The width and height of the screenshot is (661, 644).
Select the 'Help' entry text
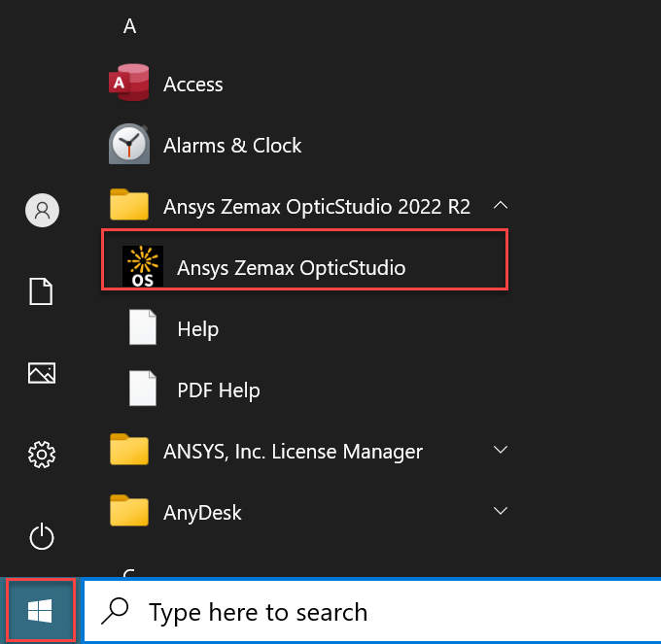coord(197,329)
